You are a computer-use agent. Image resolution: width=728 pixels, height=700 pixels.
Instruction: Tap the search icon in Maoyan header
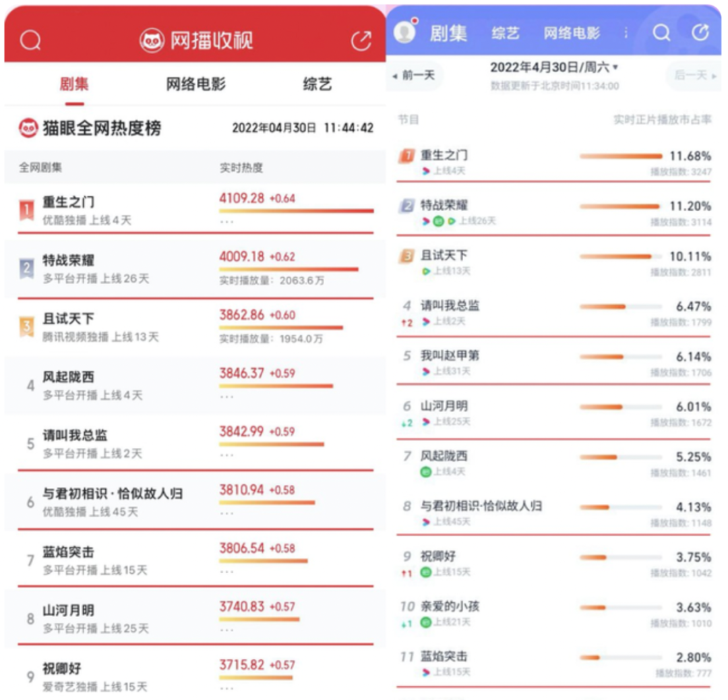click(30, 40)
